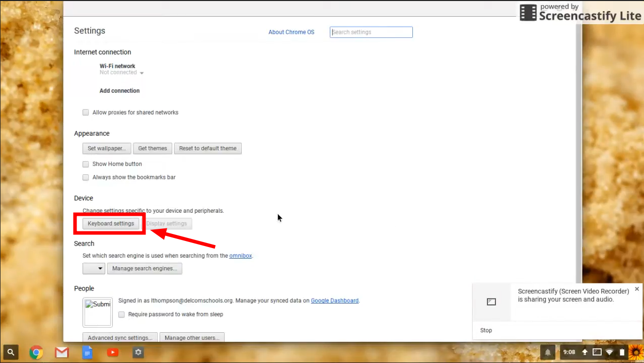This screenshot has height=363, width=644.
Task: Launch YouTube from the shelf
Action: click(x=112, y=352)
